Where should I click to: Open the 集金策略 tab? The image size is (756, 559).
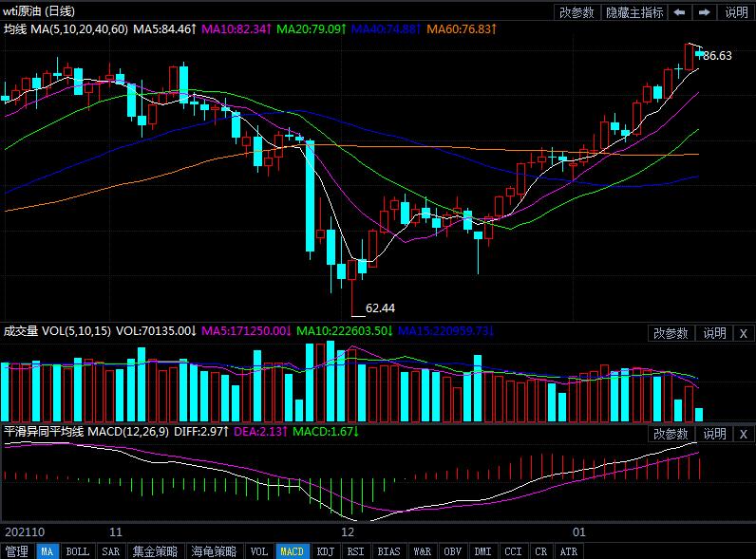(155, 551)
